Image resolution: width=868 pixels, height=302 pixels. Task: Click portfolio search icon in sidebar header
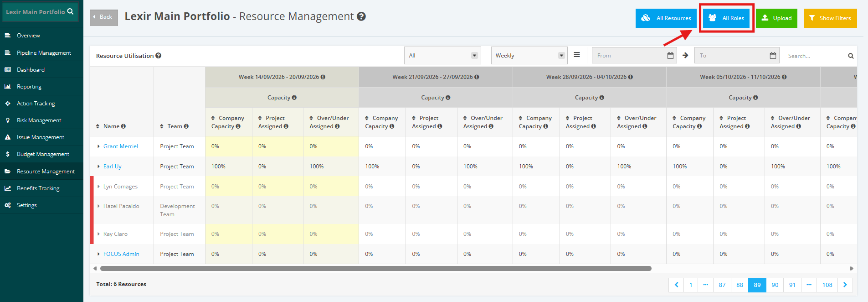pos(70,11)
